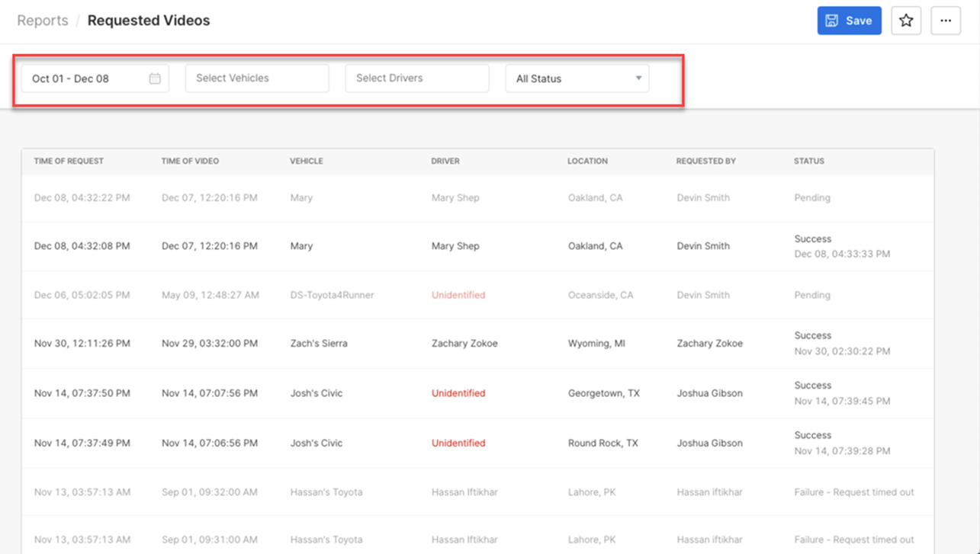Click the star favorite icon
Image resolution: width=980 pixels, height=554 pixels.
(906, 21)
